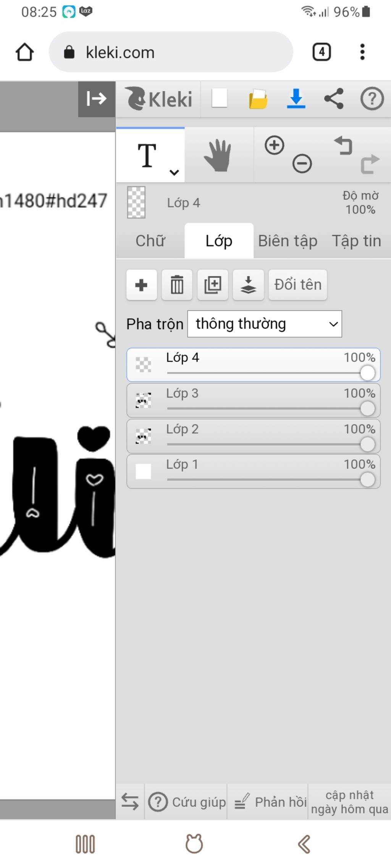Share the drawing via share icon

334,99
